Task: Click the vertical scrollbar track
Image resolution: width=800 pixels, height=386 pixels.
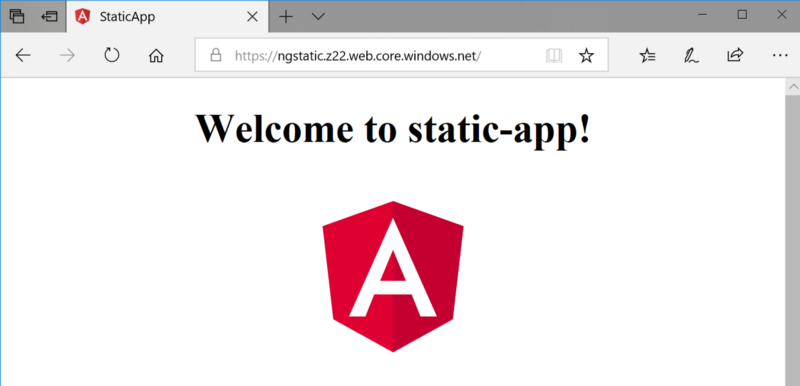Action: coord(792,240)
